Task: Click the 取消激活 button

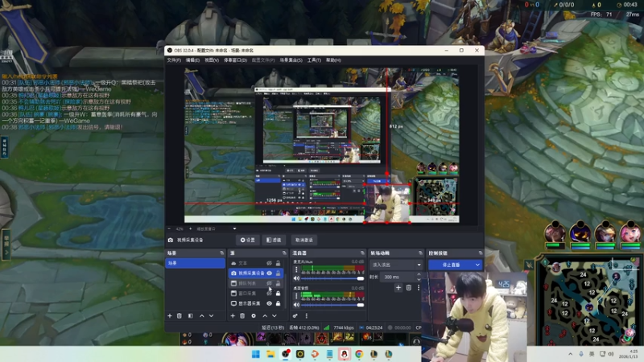Action: tap(304, 240)
